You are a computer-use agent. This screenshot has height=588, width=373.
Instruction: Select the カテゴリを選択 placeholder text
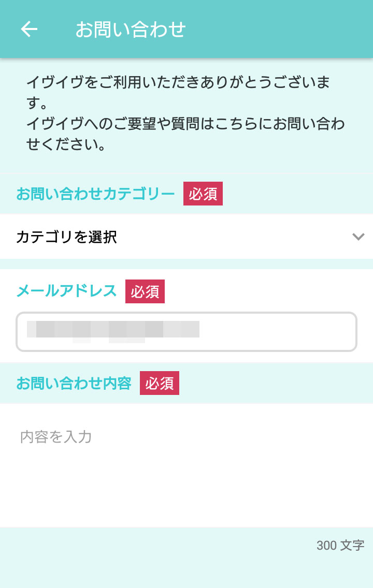click(x=66, y=237)
